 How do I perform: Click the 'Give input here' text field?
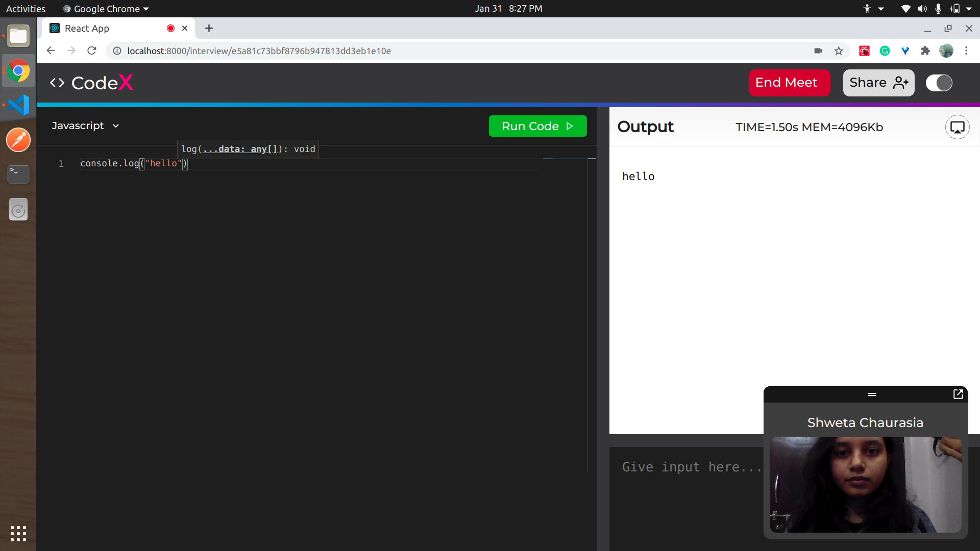[689, 466]
